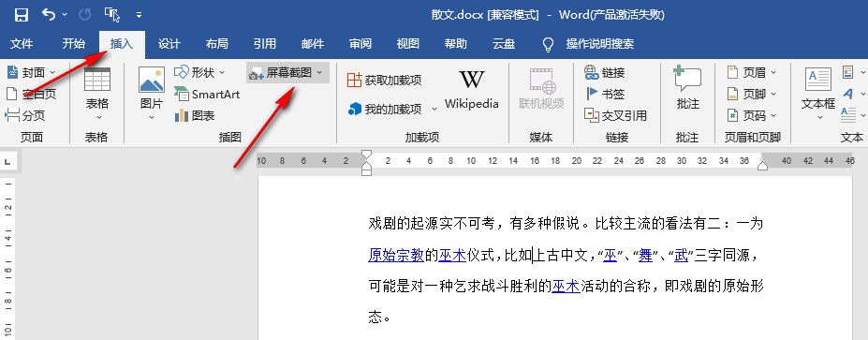
Task: Click the first-line indent marker on ruler
Action: click(366, 154)
